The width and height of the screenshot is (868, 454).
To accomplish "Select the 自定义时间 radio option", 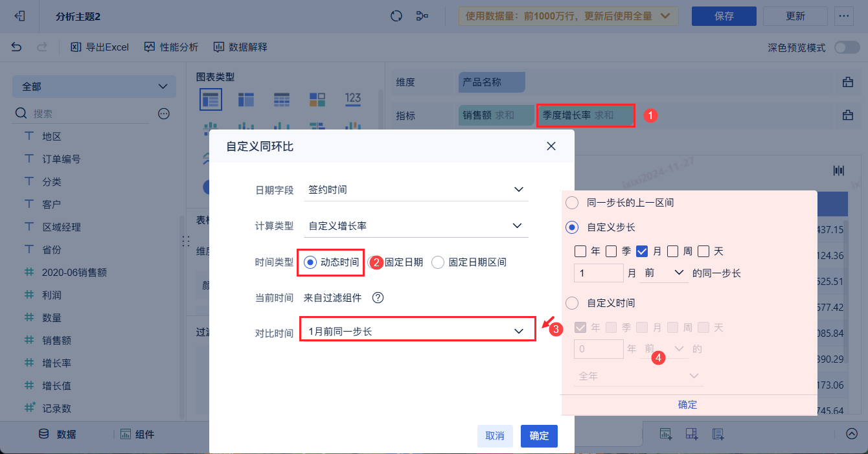I will 572,302.
